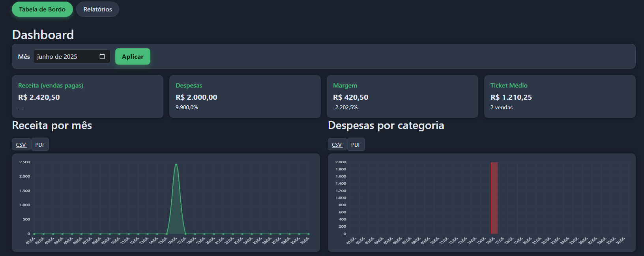
Task: Click the Margem summary card
Action: click(402, 96)
